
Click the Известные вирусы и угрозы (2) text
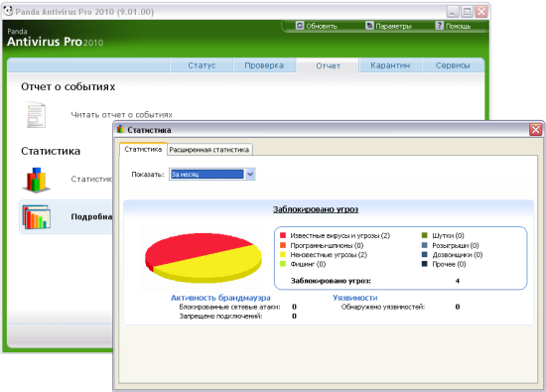click(x=340, y=235)
